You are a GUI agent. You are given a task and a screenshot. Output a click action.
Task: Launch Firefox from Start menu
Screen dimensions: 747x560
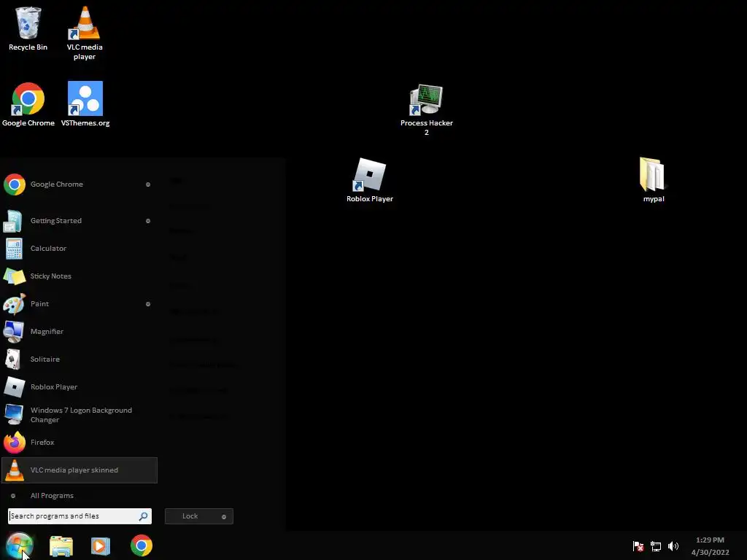(x=80, y=443)
